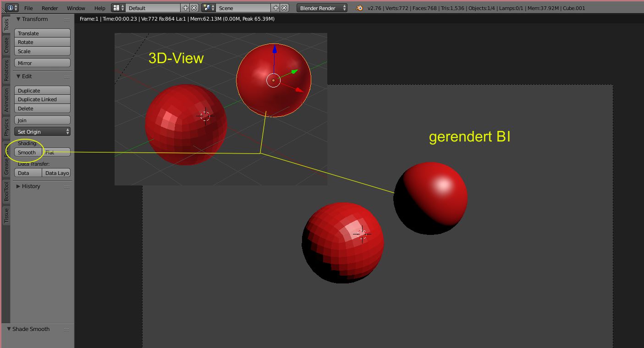Delete the current Scene

(x=284, y=8)
